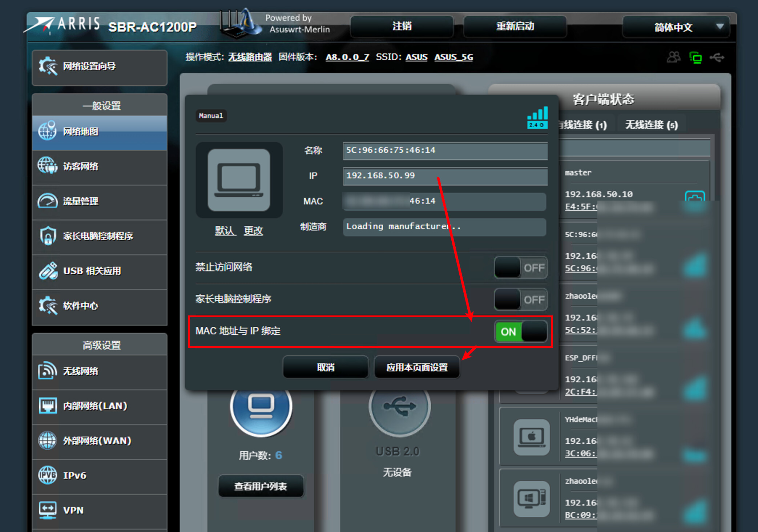Click the guest users status icon in header
This screenshot has width=758, height=532.
click(673, 57)
